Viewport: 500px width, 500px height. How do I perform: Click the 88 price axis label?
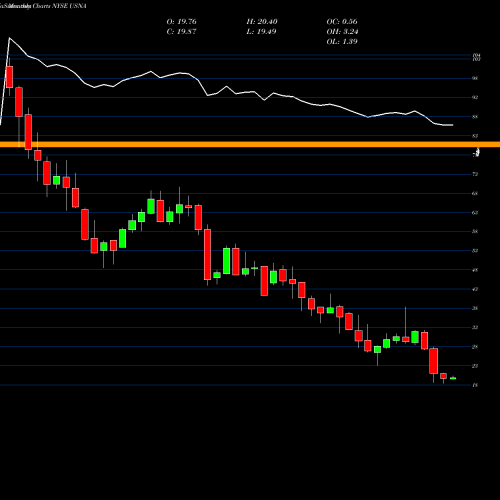pyautogui.click(x=475, y=117)
